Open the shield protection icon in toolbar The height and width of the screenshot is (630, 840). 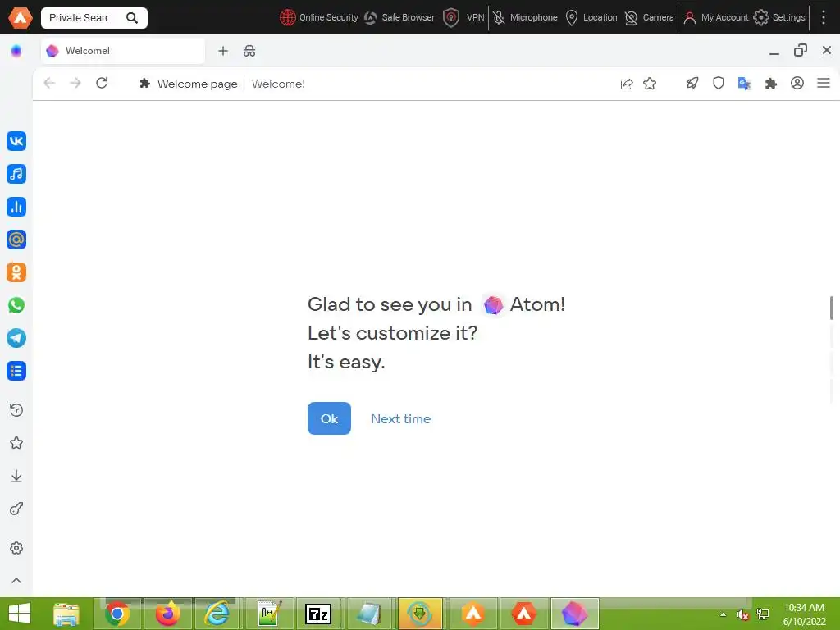coord(719,83)
